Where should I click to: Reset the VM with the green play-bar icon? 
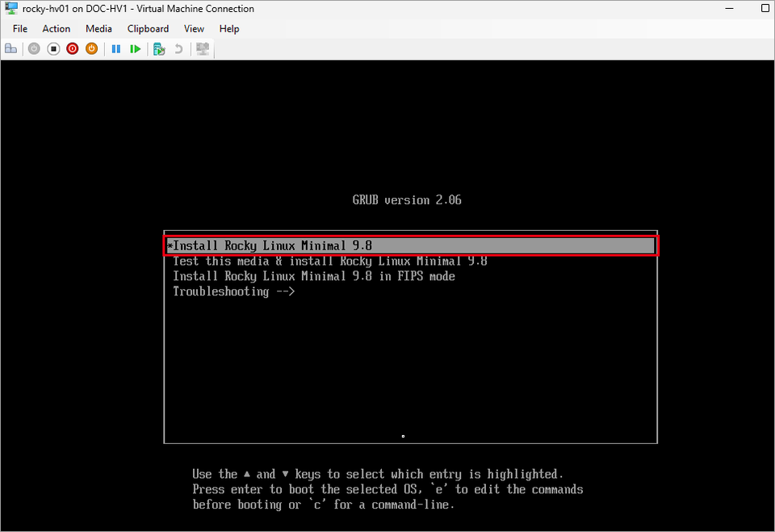[136, 48]
